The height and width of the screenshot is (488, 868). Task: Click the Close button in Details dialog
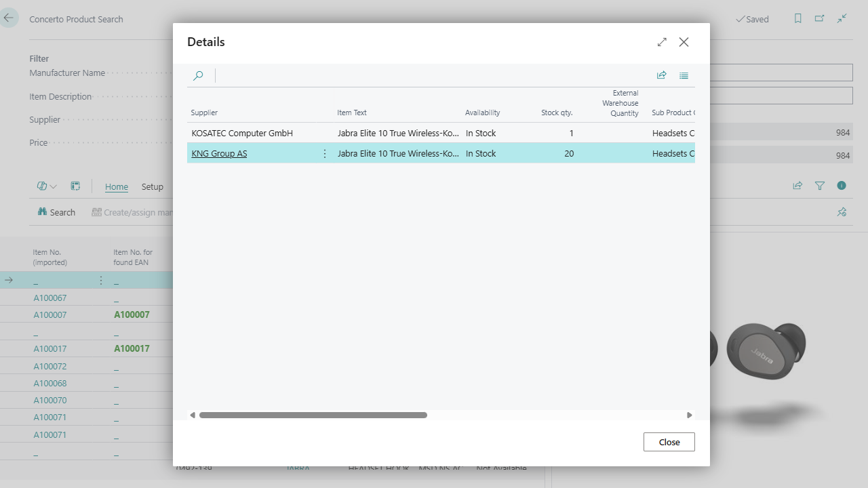tap(669, 442)
